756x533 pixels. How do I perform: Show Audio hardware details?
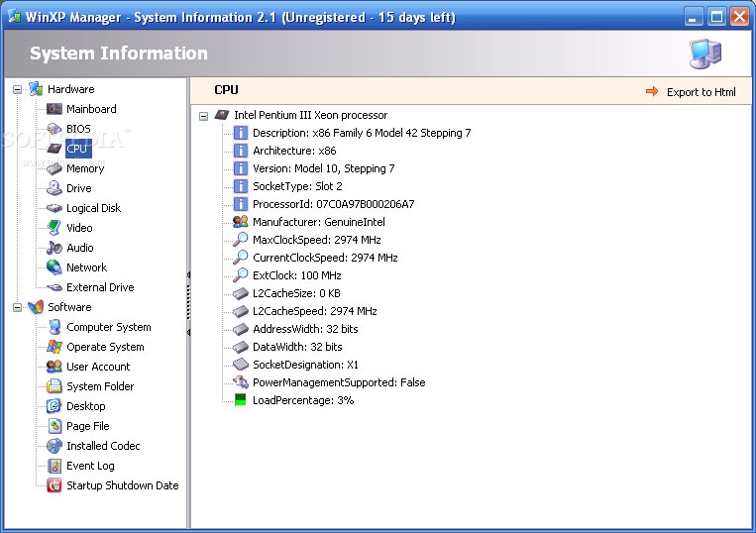pyautogui.click(x=80, y=248)
